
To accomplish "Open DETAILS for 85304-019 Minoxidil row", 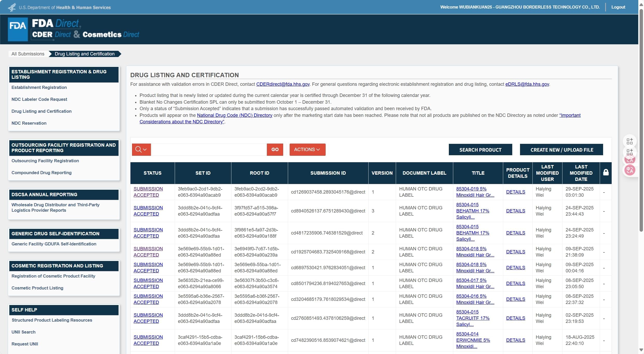I will pyautogui.click(x=516, y=192).
